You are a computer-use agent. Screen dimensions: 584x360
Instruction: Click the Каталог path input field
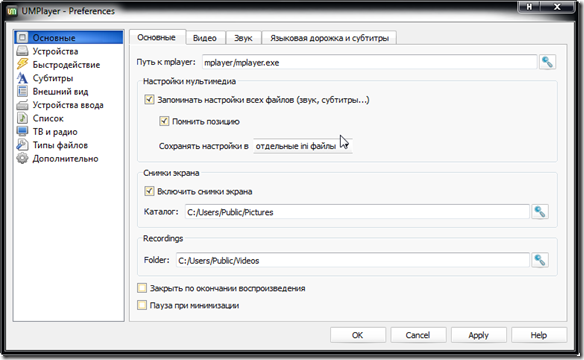pos(357,212)
